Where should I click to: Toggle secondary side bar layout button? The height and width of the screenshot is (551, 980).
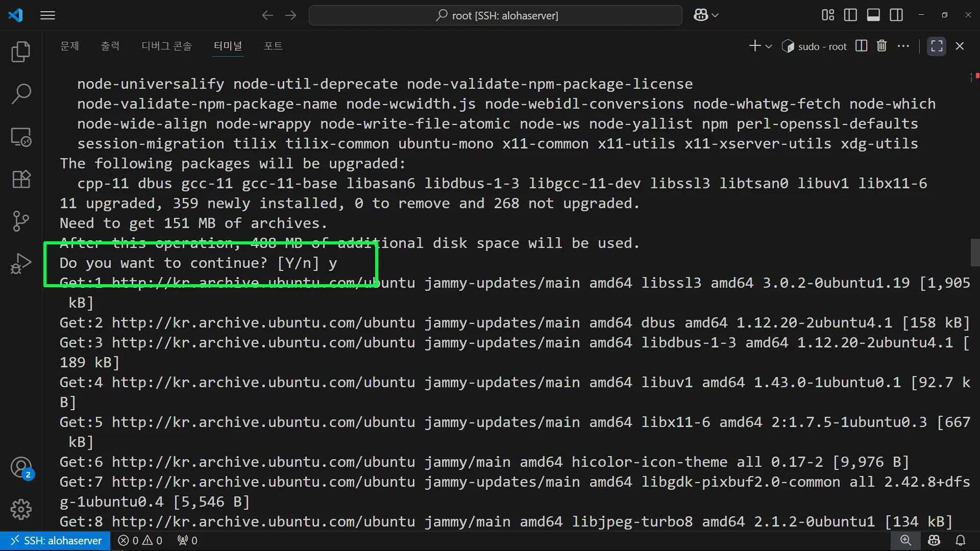coord(896,15)
